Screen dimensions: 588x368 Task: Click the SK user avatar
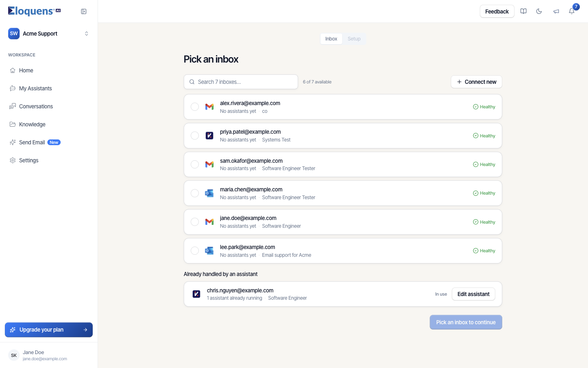[14, 355]
